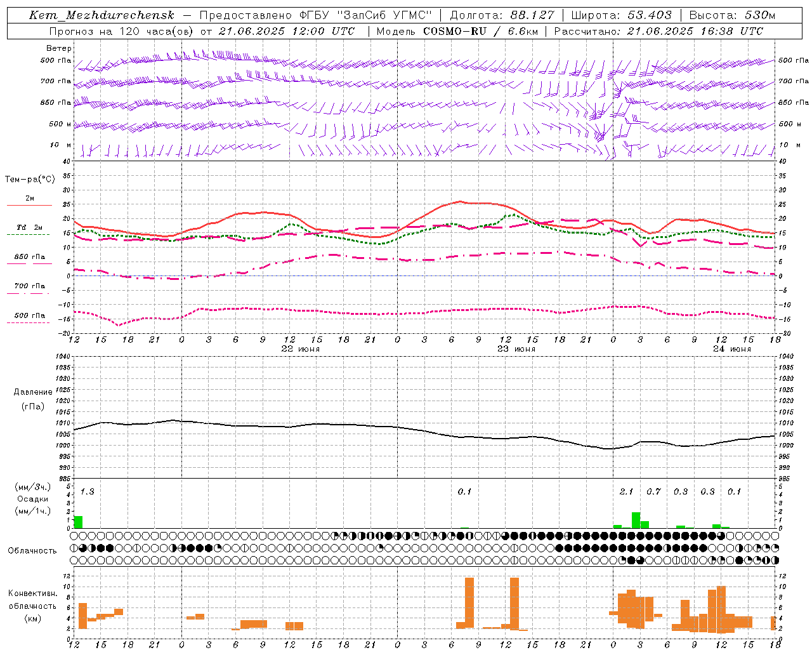Click the station name Kem_Mezhdurechensk

coord(101,15)
